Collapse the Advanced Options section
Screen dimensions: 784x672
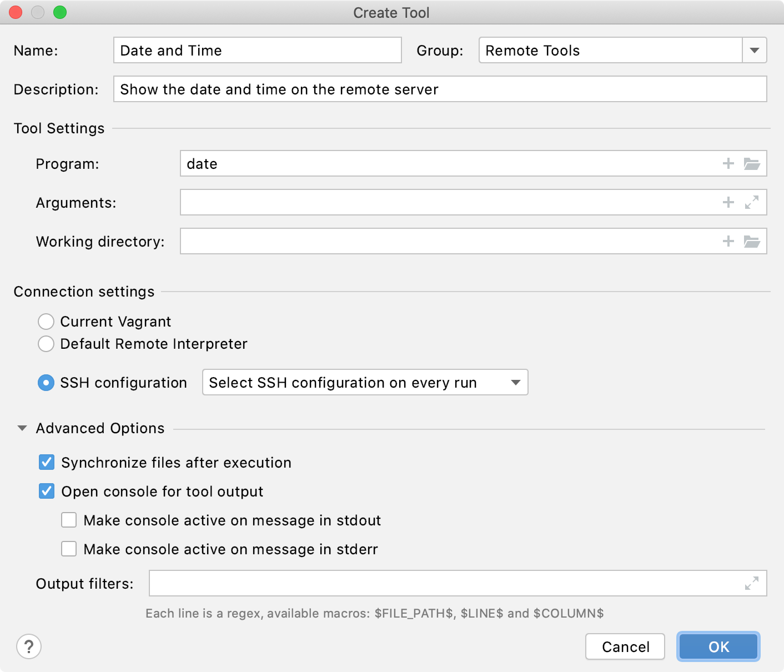click(x=22, y=428)
